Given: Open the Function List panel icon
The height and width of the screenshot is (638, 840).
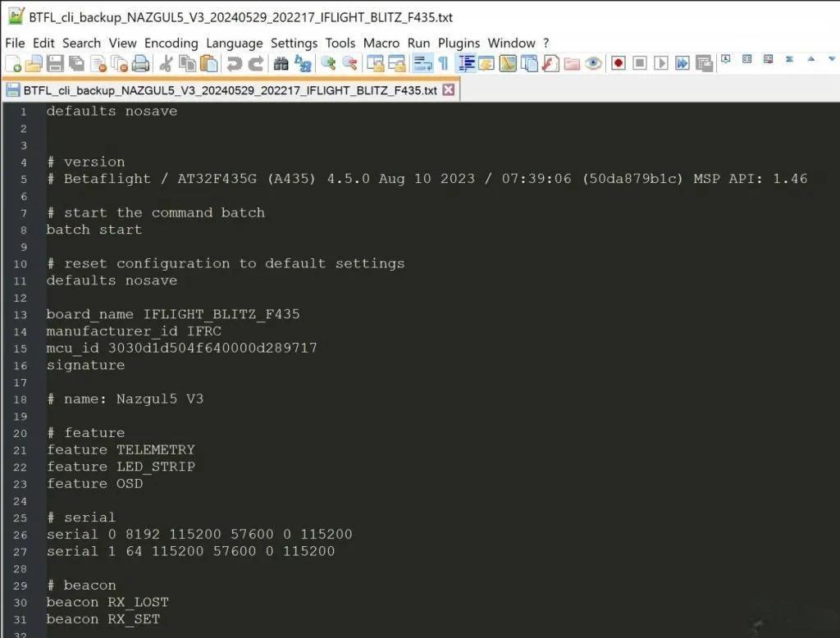Looking at the screenshot, I should coord(550,64).
